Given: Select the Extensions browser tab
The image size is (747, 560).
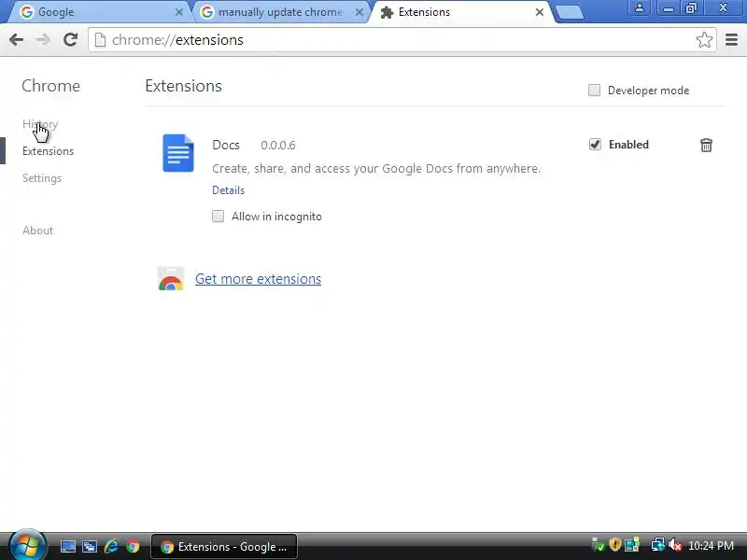Looking at the screenshot, I should point(461,12).
